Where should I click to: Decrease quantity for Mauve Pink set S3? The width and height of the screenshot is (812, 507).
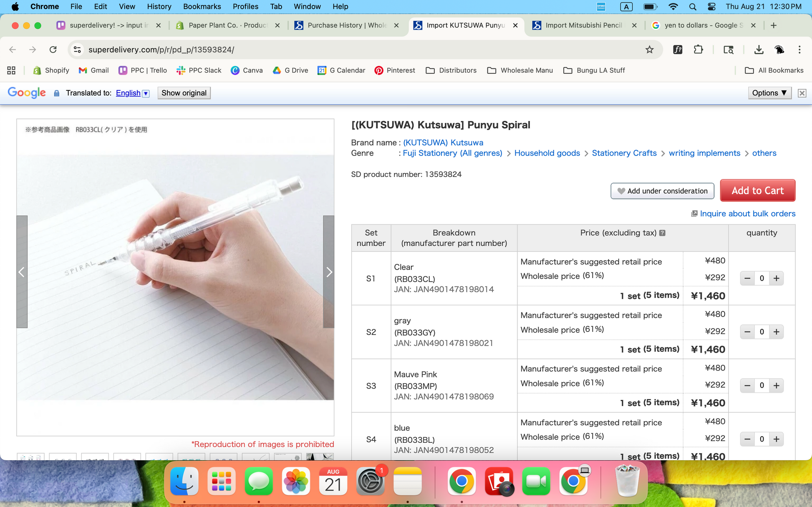747,386
